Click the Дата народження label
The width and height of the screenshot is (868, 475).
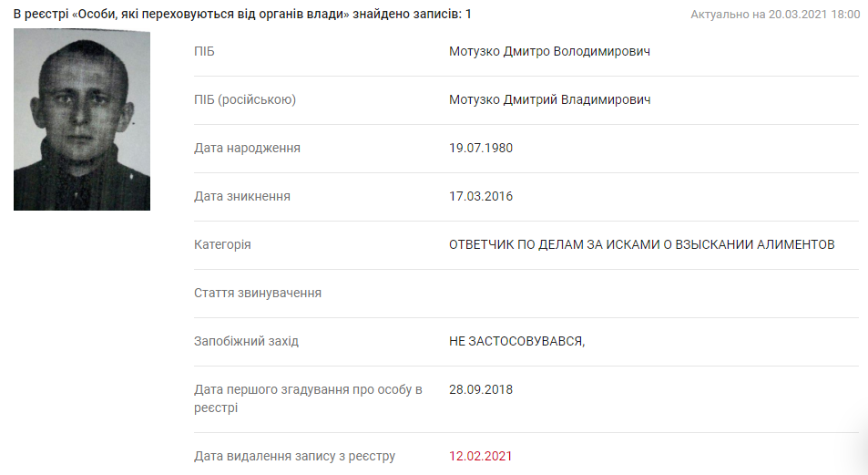click(x=247, y=148)
